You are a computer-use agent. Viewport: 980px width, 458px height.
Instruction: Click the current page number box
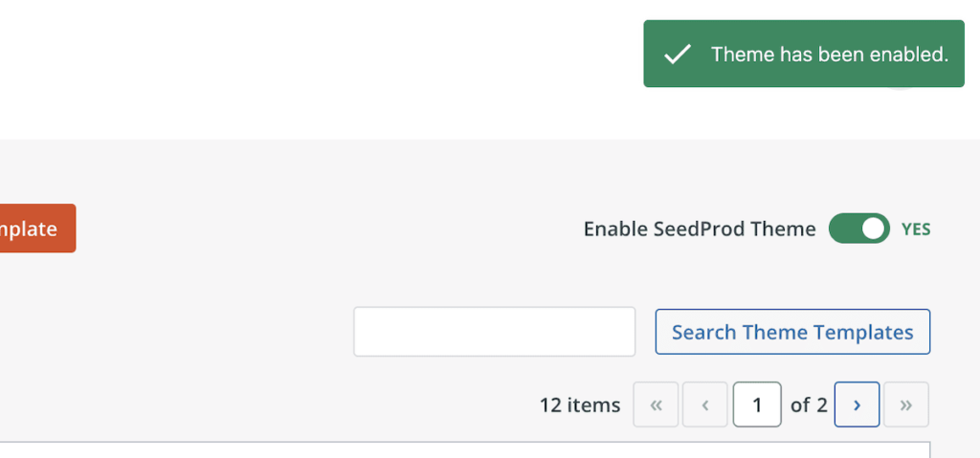(757, 404)
